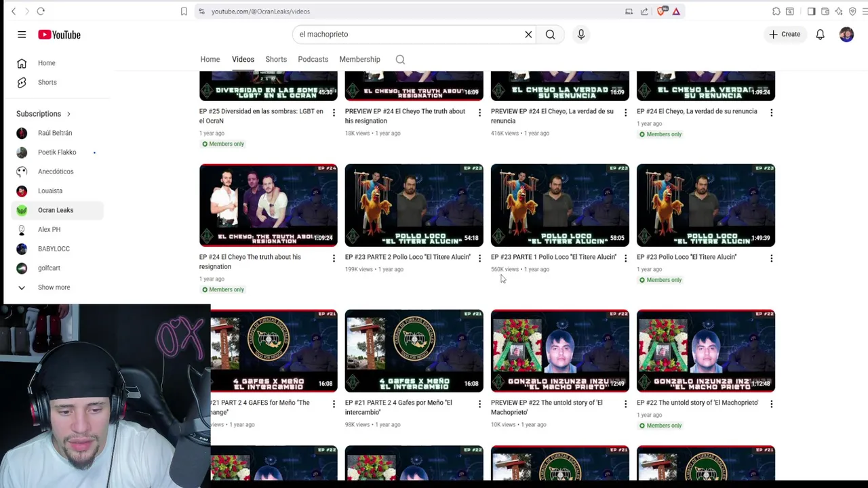
Task: Open Brave Shields lion icon
Action: (662, 11)
